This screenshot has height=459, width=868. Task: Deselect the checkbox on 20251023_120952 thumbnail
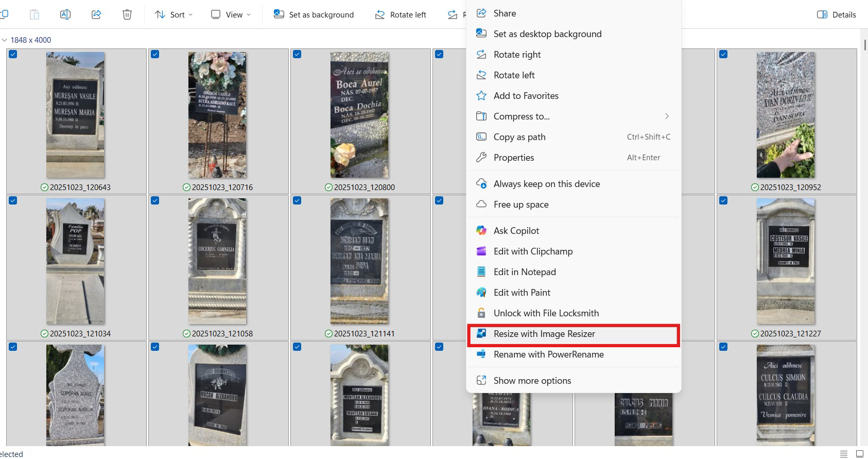[723, 54]
